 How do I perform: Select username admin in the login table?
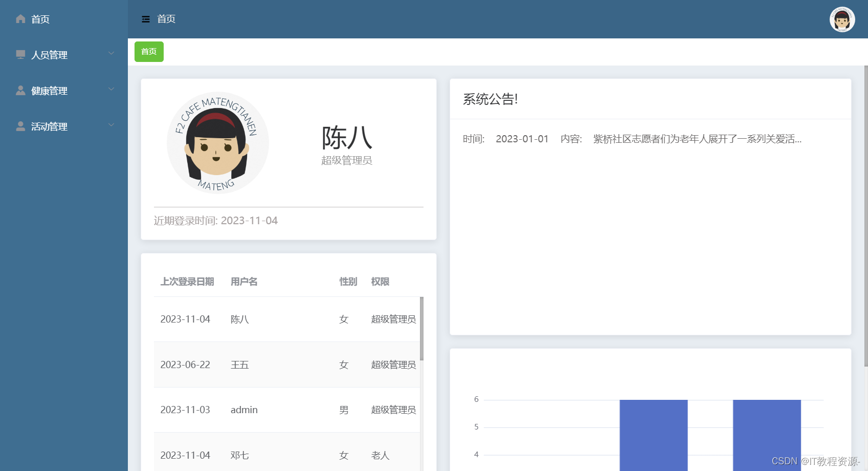(244, 410)
